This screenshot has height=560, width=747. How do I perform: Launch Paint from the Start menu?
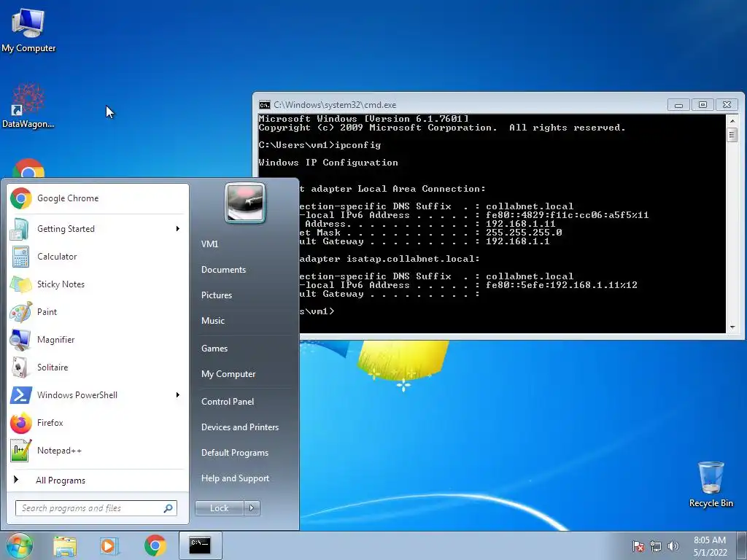coord(98,312)
